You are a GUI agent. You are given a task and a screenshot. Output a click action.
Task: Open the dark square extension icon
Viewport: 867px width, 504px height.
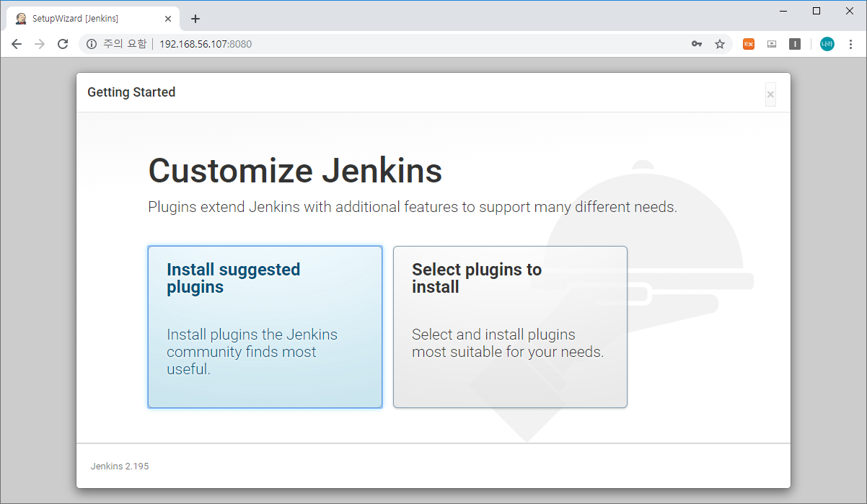click(795, 44)
